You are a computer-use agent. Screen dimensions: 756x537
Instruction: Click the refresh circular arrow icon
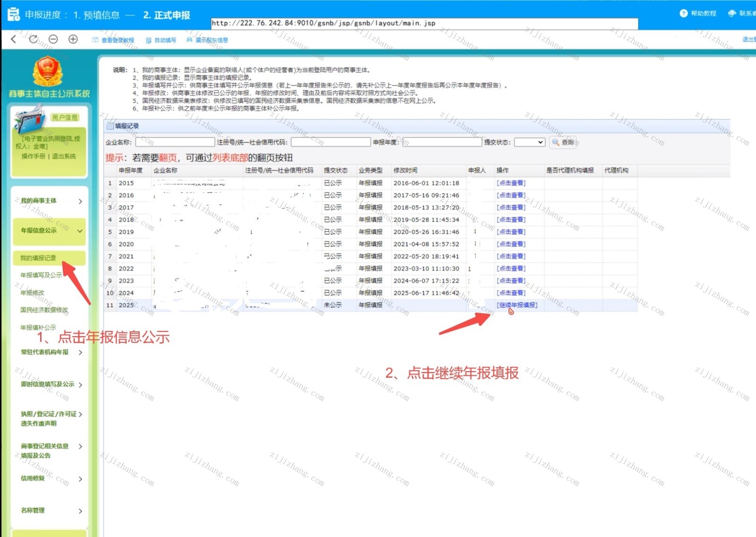click(33, 39)
